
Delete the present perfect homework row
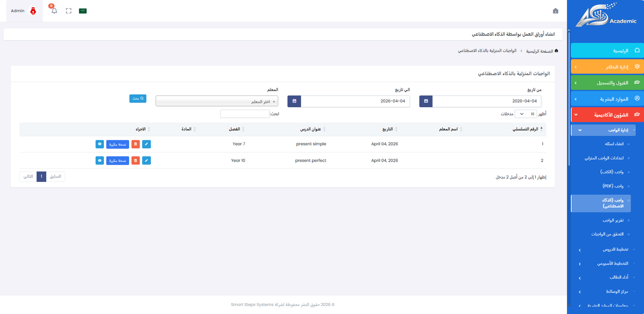pos(136,160)
